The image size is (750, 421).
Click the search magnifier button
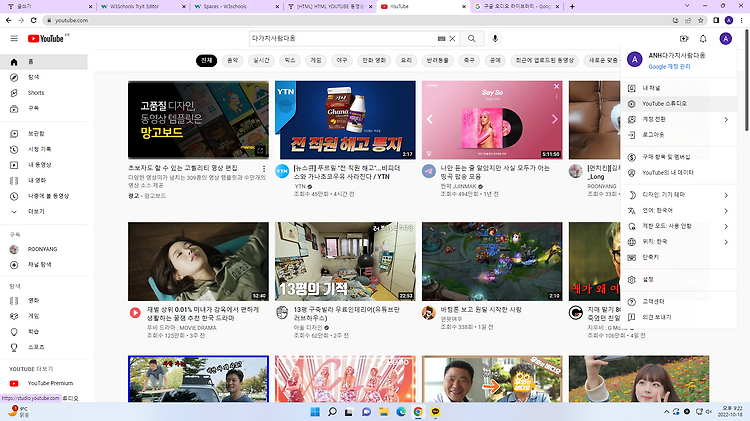coord(472,38)
